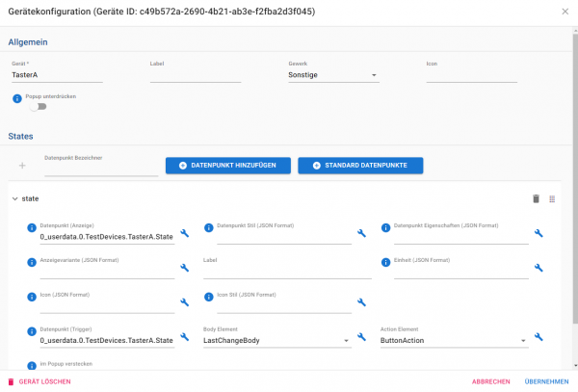Click the Icon Stil input field
Image resolution: width=578 pixels, height=392 pixels.
[284, 306]
